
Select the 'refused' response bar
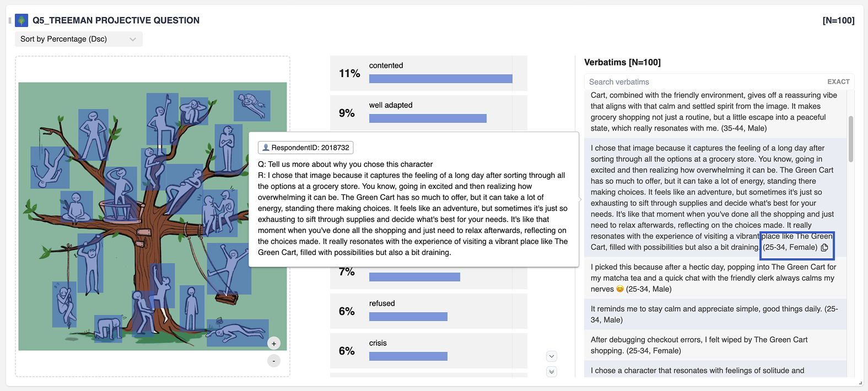click(x=408, y=317)
